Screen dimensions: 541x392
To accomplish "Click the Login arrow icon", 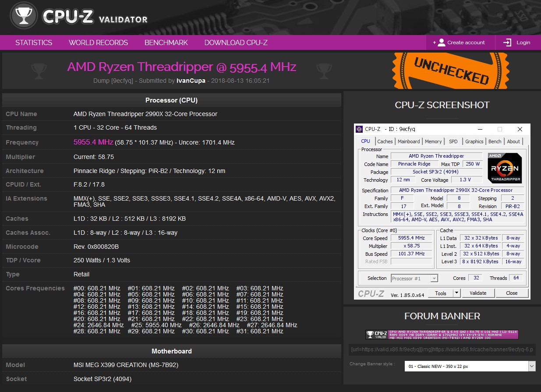I will (x=507, y=42).
